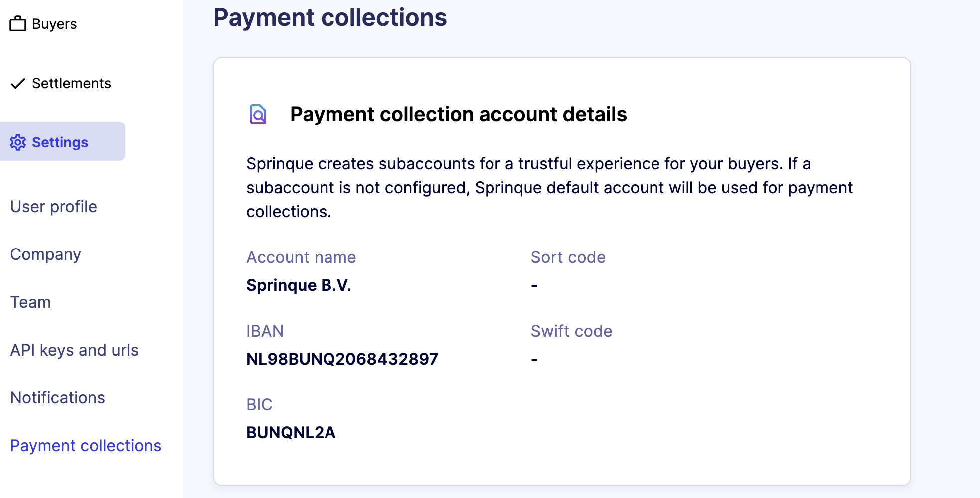The image size is (980, 498).
Task: Click the account name value Sprinque B.V.
Action: [x=299, y=285]
